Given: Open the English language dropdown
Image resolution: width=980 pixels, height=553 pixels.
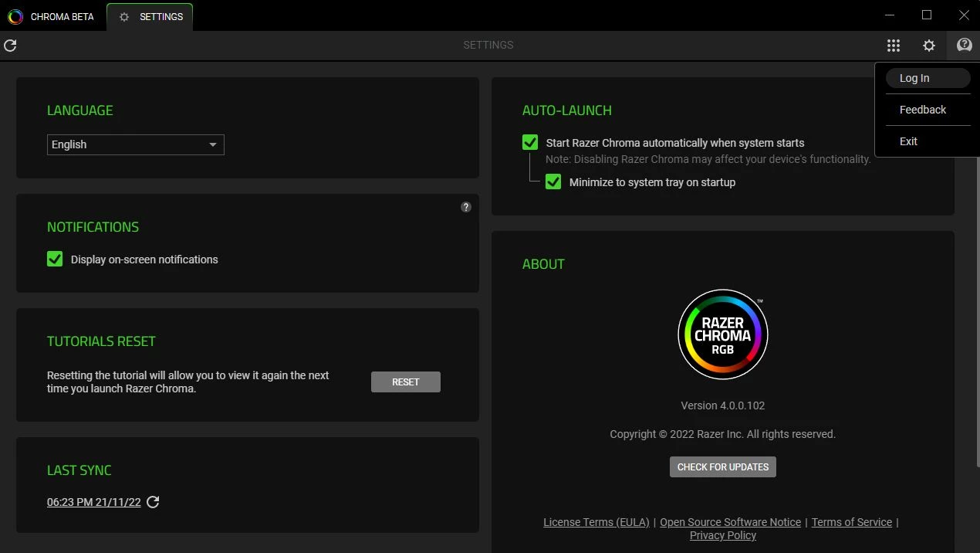Looking at the screenshot, I should [136, 144].
